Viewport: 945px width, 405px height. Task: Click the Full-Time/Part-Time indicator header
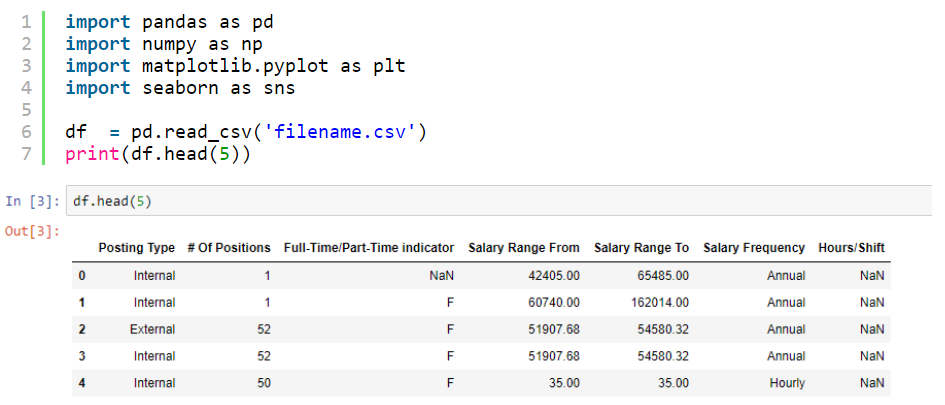(369, 248)
